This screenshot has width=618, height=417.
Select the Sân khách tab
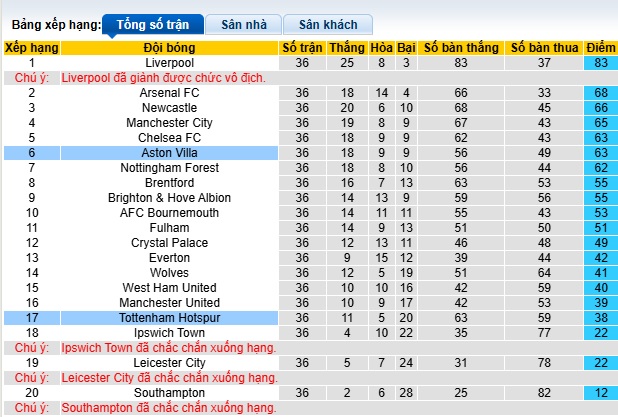click(327, 24)
